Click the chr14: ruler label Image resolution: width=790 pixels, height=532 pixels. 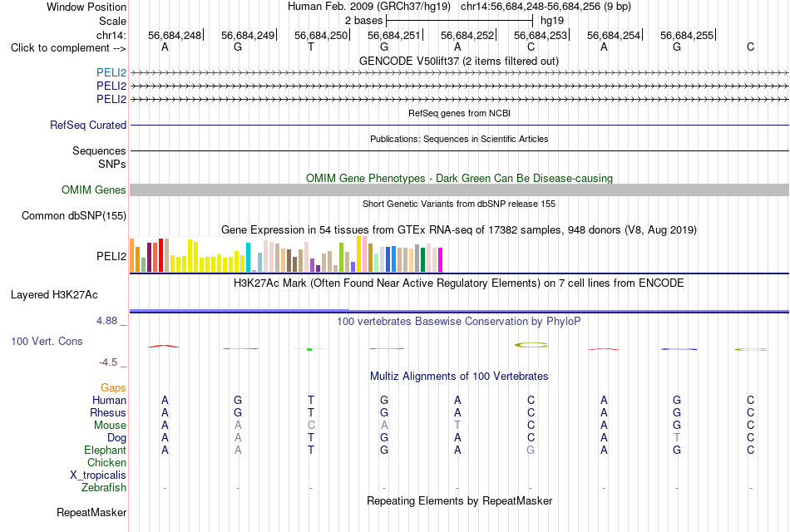pos(111,35)
